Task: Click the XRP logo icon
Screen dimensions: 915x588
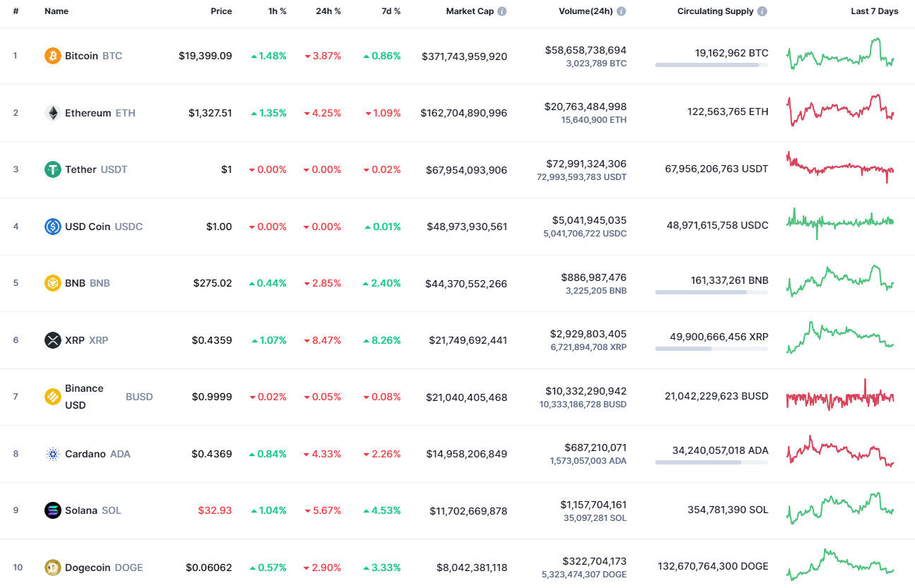Action: [53, 340]
